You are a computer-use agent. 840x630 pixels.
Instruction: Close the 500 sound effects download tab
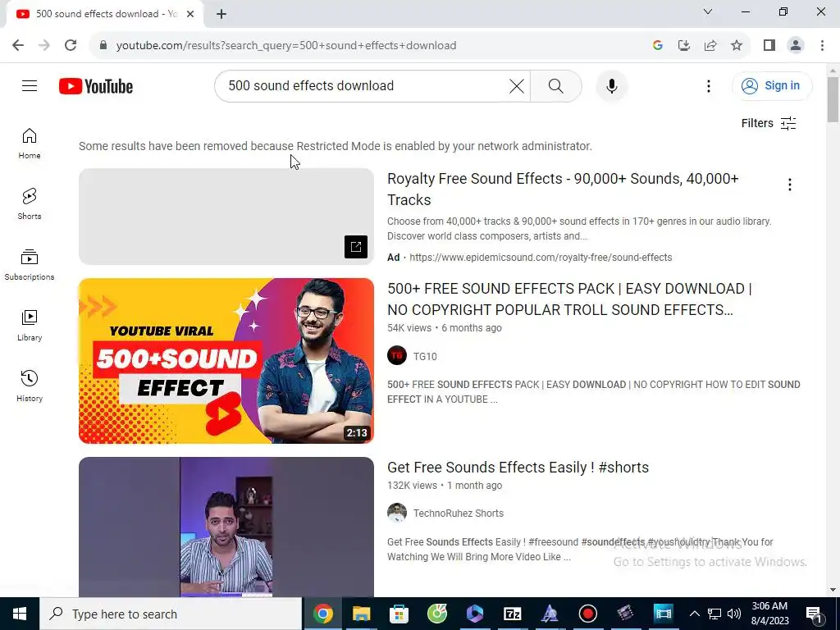pos(190,14)
